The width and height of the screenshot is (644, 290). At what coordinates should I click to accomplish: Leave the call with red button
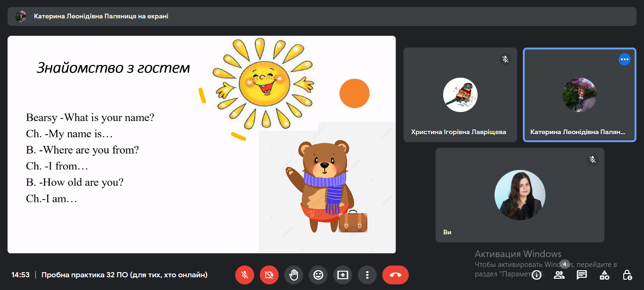395,275
